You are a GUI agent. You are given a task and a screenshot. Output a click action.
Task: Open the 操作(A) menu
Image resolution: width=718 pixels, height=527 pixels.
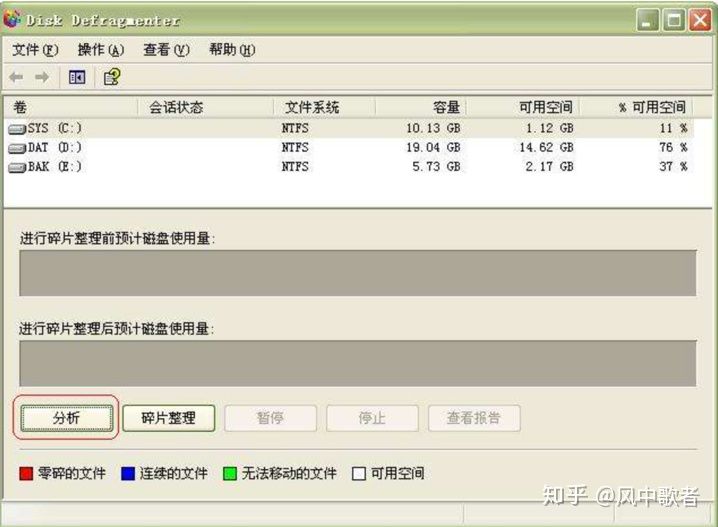coord(101,49)
